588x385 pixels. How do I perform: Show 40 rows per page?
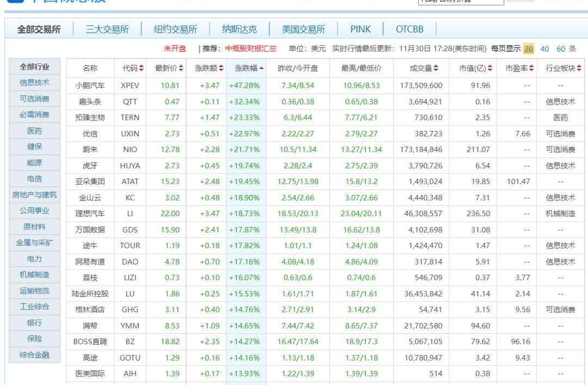coord(544,49)
